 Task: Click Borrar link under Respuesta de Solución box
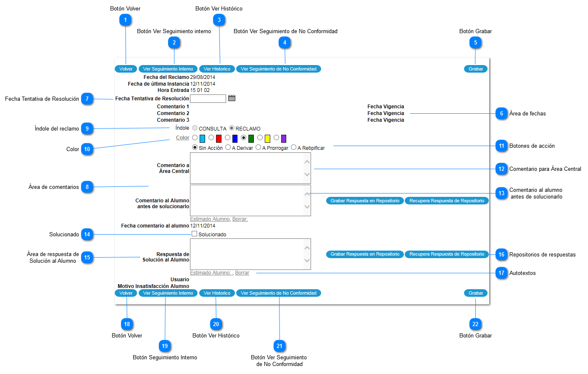[x=242, y=273]
